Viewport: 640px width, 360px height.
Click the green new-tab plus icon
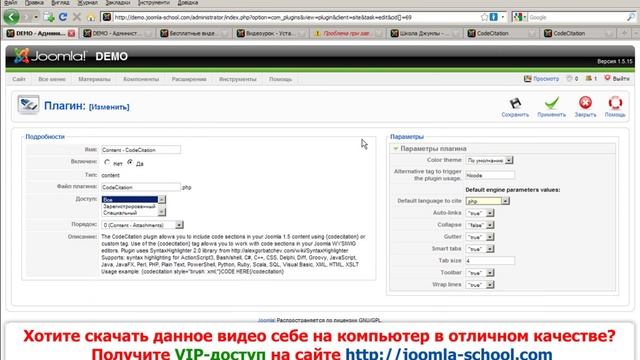[49, 17]
